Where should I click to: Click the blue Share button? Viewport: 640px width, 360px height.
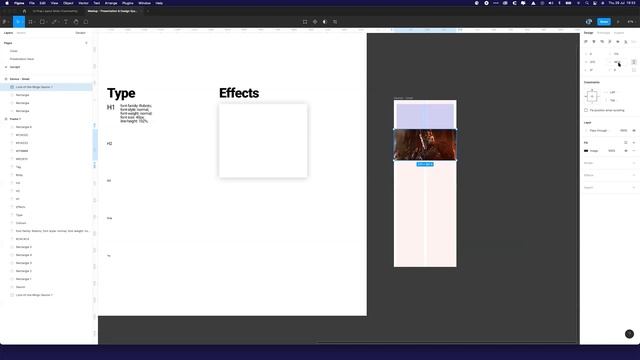click(604, 22)
